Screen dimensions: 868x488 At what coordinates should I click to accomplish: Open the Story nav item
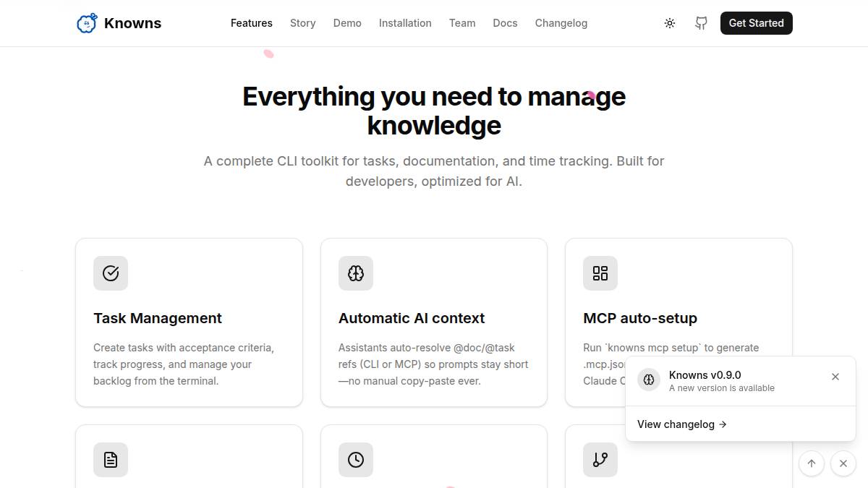[302, 23]
